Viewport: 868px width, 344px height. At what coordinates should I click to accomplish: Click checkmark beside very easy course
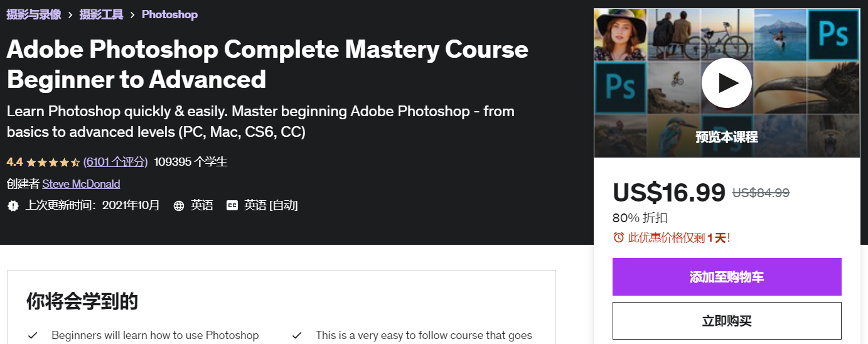click(x=297, y=335)
